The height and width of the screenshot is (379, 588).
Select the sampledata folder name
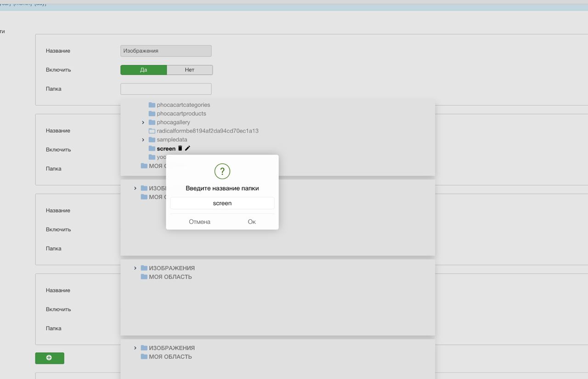click(172, 139)
